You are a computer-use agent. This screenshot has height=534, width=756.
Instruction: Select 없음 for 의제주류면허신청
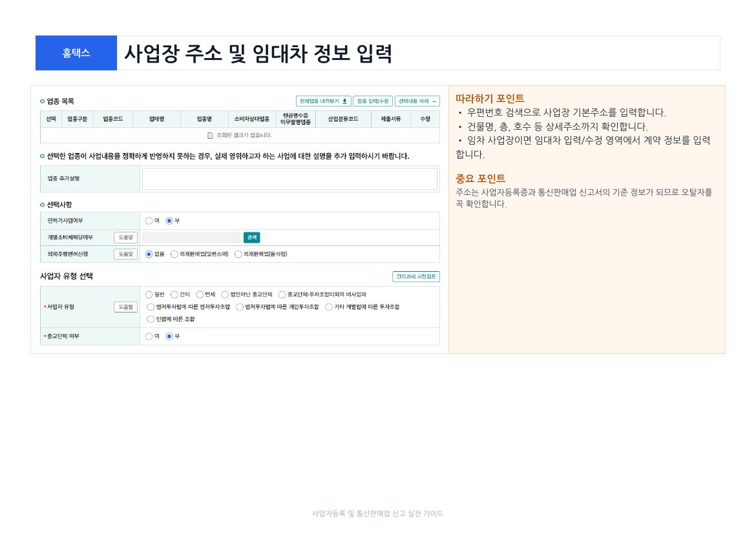pyautogui.click(x=149, y=254)
